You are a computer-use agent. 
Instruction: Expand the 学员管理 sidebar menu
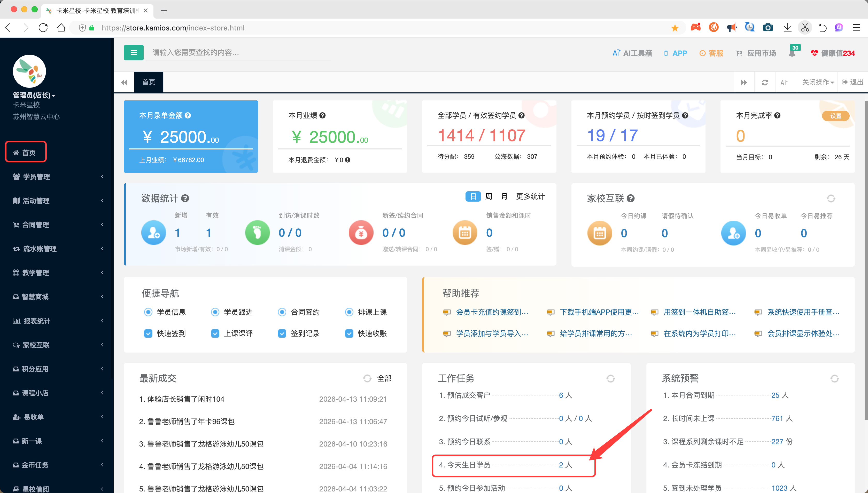tap(57, 176)
